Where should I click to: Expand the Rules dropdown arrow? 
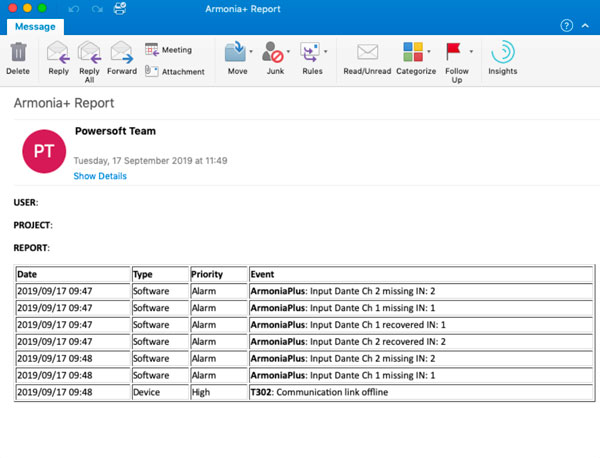point(326,51)
